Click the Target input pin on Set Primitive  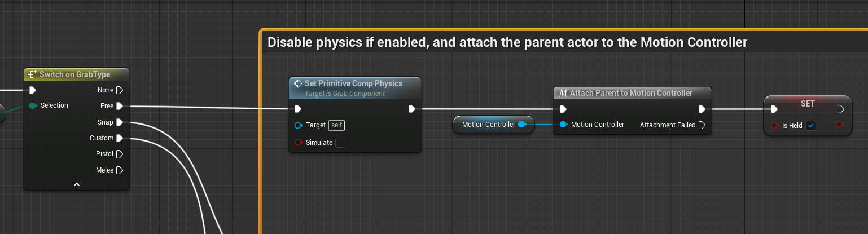[298, 125]
